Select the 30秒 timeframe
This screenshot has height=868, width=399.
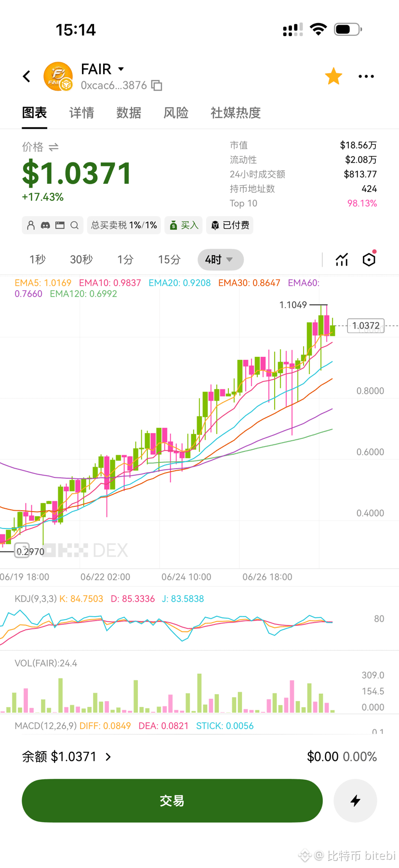pos(81,260)
